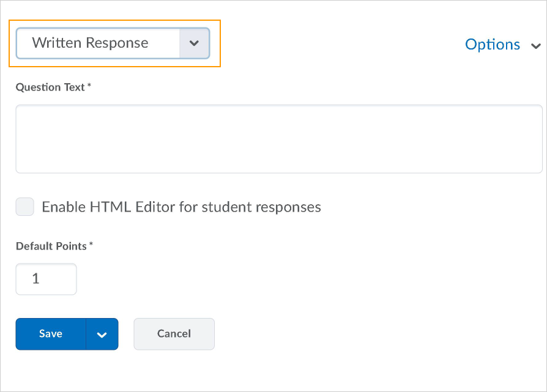Open the Written Response question type dropdown

[x=113, y=43]
